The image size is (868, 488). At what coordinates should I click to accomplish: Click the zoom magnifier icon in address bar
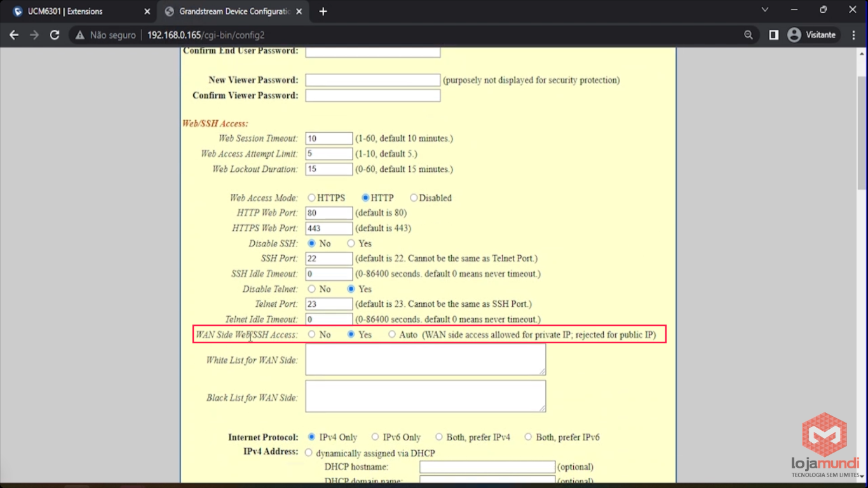tap(749, 35)
